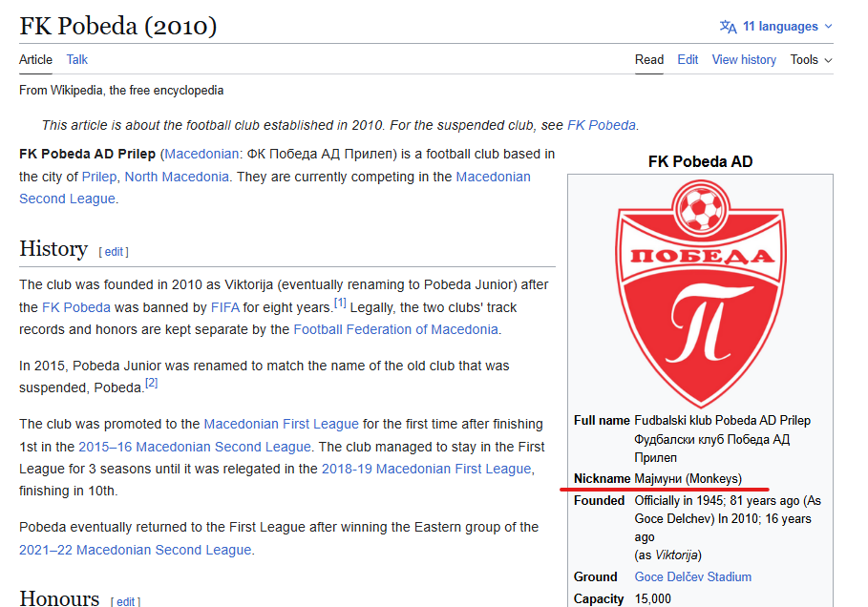
Task: Open 2015–16 Macedonian Second League link
Action: tap(195, 447)
